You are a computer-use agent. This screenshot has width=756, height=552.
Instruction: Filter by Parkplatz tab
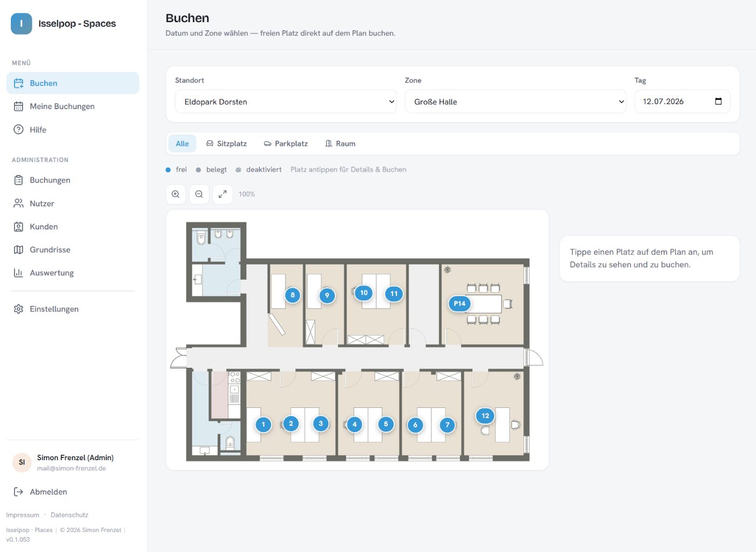click(x=286, y=144)
